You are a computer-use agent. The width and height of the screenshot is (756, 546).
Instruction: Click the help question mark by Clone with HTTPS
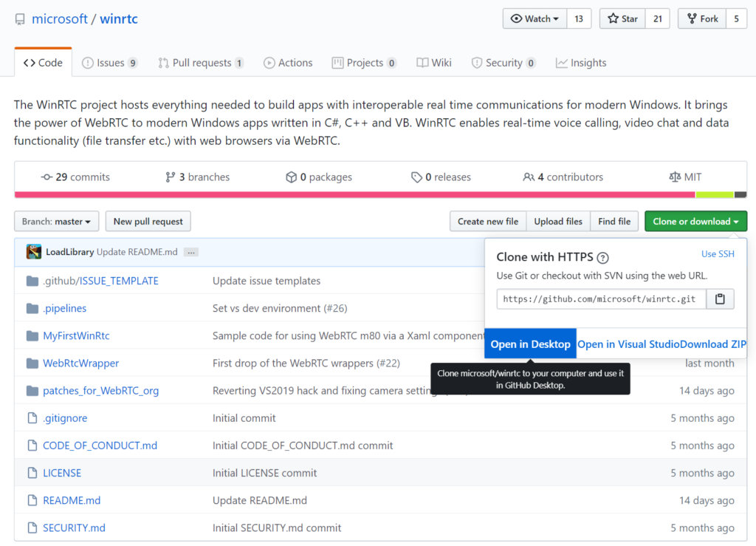(602, 258)
